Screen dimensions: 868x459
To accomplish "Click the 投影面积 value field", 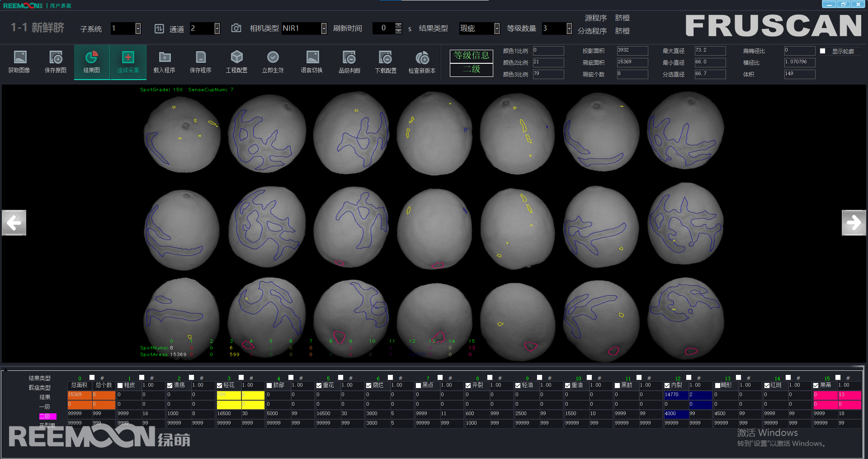I will coord(632,51).
